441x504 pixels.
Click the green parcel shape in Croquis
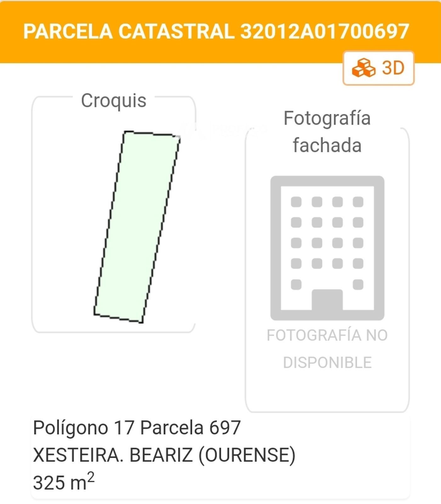tap(137, 227)
